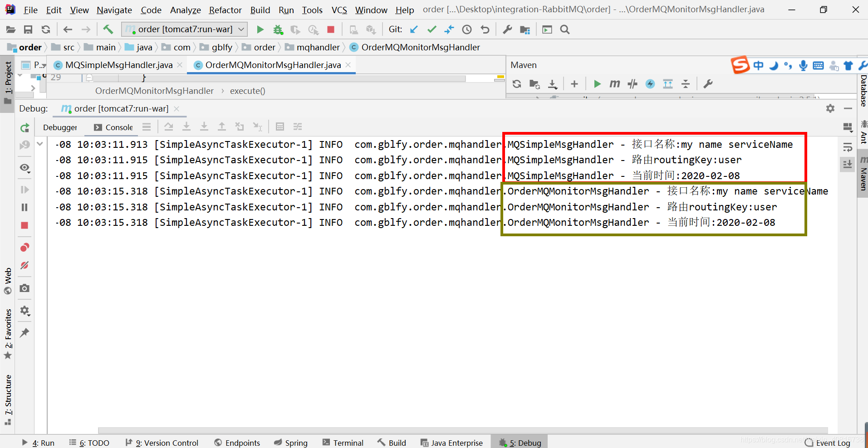Click the console horizontal scrollbar
The height and width of the screenshot is (448, 868).
point(463,430)
